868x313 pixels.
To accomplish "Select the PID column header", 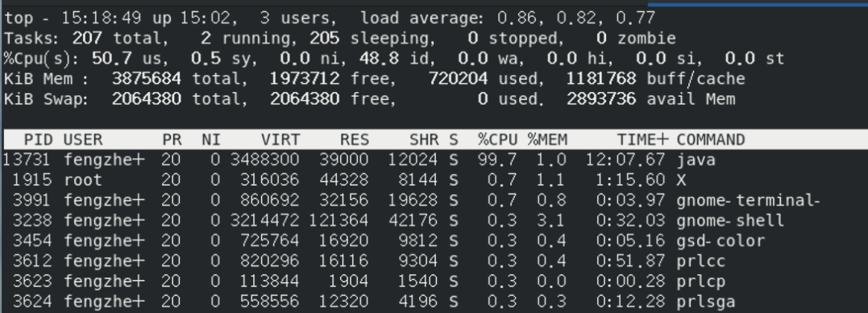I will (x=38, y=140).
